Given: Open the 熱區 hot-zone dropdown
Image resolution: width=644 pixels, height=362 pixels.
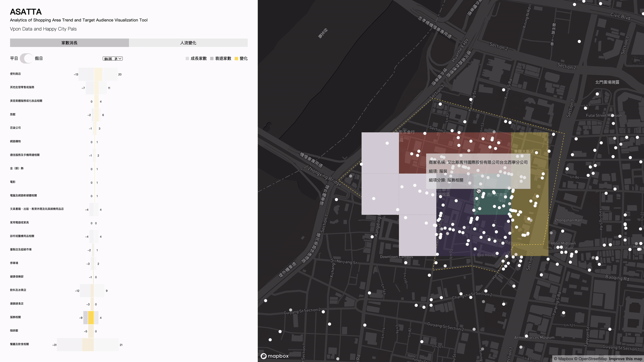Looking at the screenshot, I should point(112,59).
